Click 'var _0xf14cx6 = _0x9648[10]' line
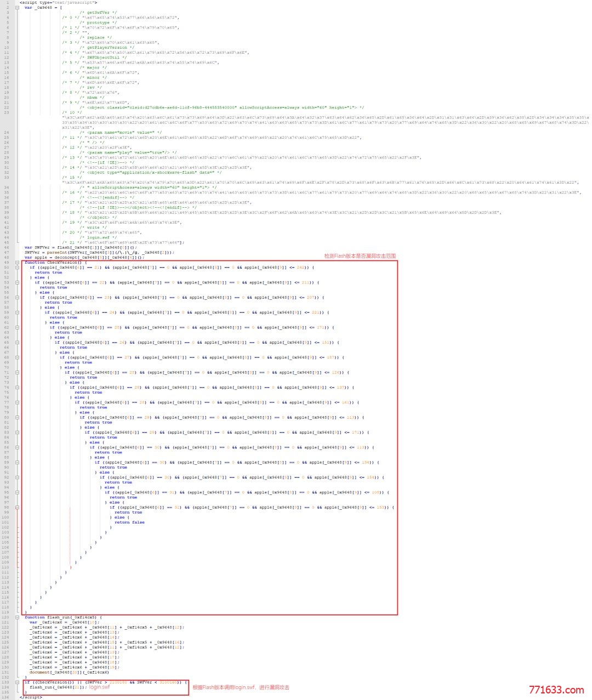This screenshot has width=592, height=700. tap(65, 622)
